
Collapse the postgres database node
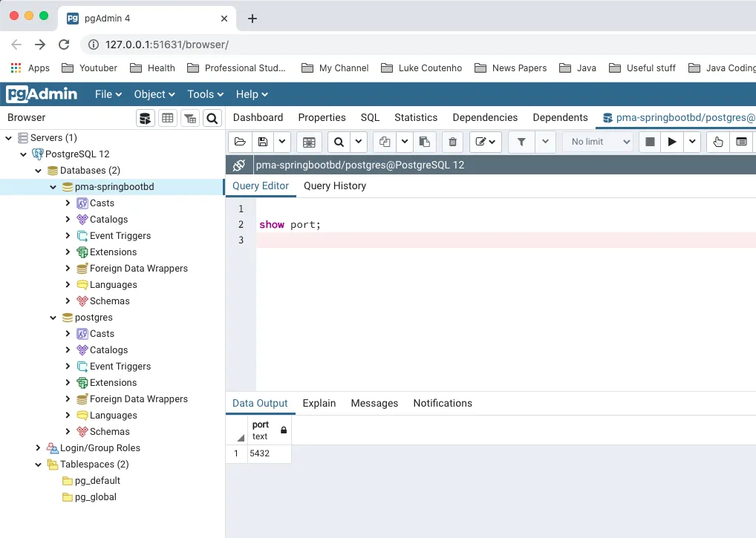click(53, 318)
